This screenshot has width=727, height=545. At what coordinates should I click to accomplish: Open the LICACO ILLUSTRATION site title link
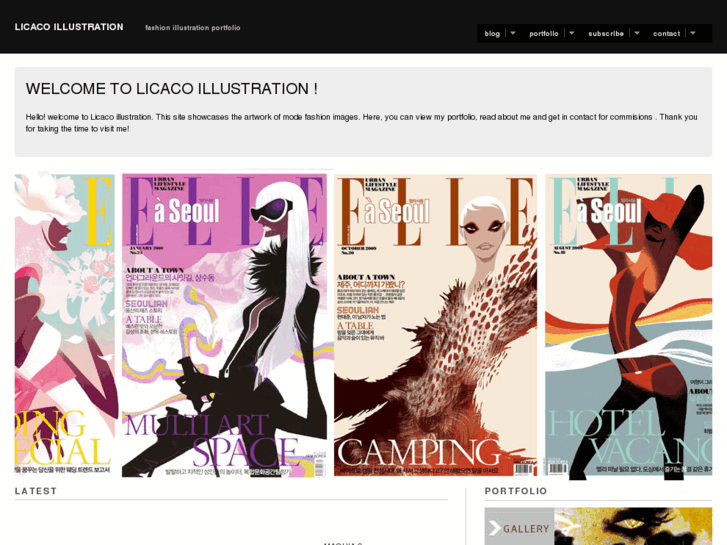pos(69,27)
